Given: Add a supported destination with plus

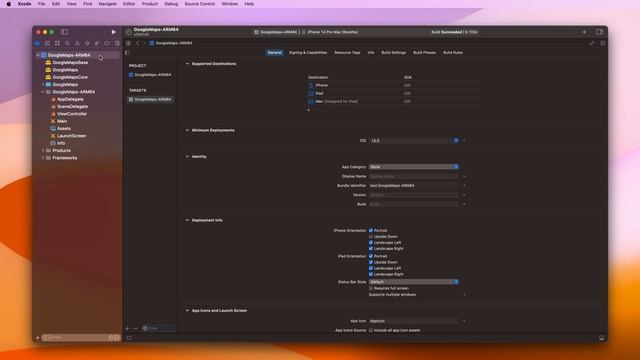Looking at the screenshot, I should click(x=309, y=110).
